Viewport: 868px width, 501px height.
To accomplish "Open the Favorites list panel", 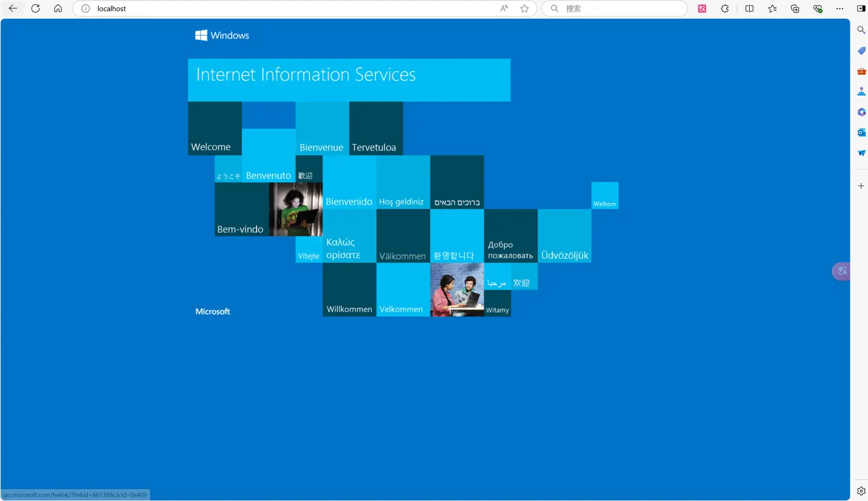I will (x=772, y=9).
